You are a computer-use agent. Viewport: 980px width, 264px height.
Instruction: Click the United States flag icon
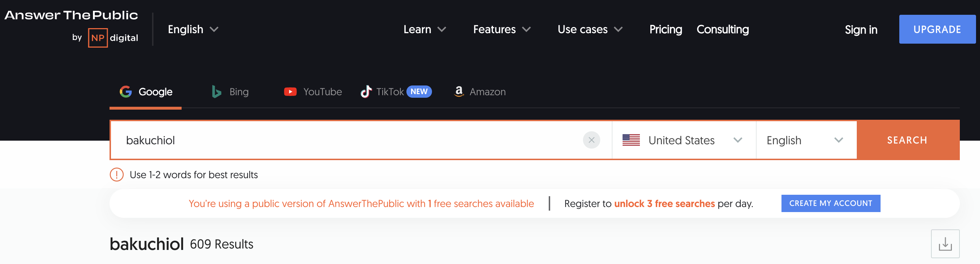click(x=631, y=140)
